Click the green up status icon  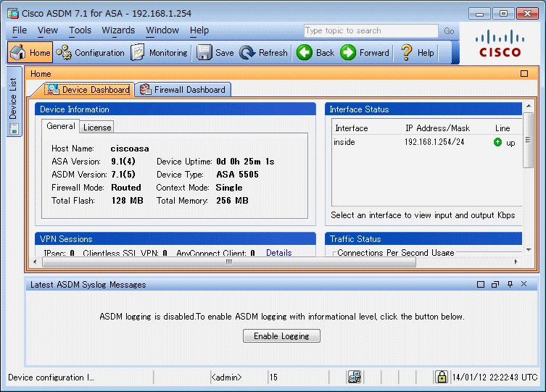click(497, 142)
